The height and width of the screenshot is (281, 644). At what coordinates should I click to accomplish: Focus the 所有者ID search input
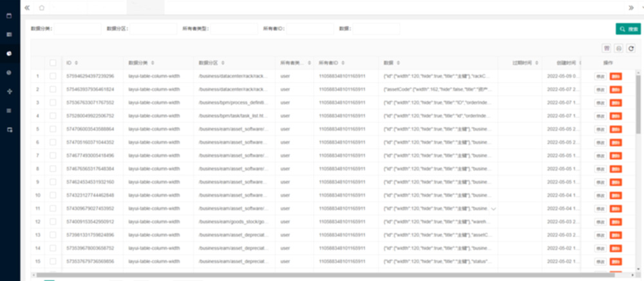[x=310, y=29]
